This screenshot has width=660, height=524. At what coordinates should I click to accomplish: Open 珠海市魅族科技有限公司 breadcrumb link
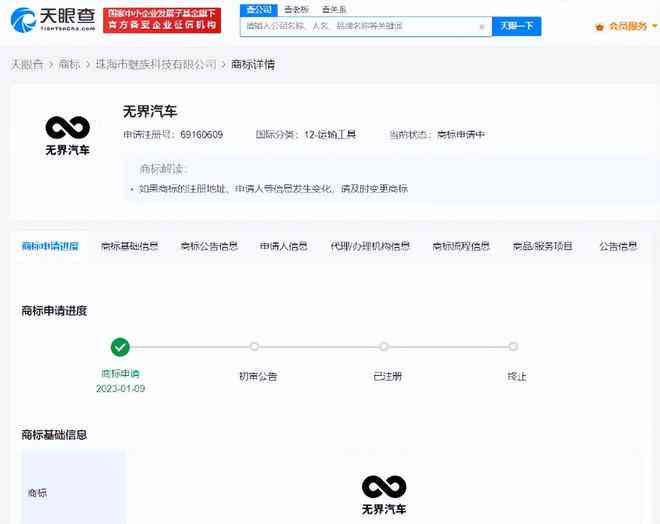point(156,64)
